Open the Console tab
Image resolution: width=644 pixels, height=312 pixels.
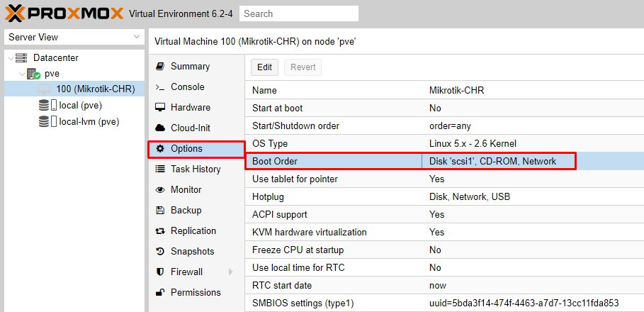(197, 87)
